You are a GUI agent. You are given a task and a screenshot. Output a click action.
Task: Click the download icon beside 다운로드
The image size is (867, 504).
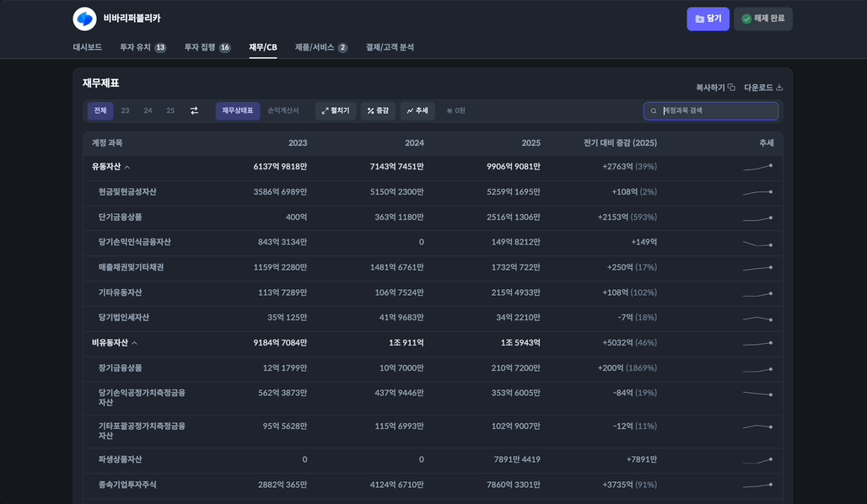click(779, 88)
